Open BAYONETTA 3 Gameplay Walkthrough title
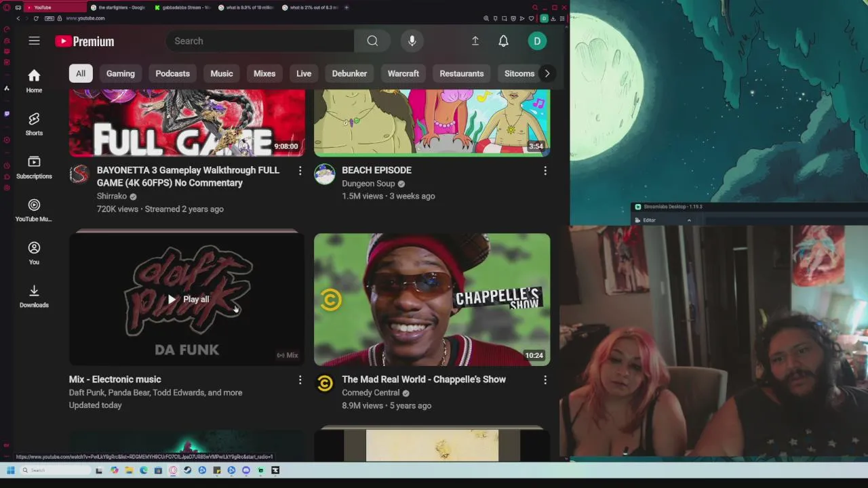 188,176
